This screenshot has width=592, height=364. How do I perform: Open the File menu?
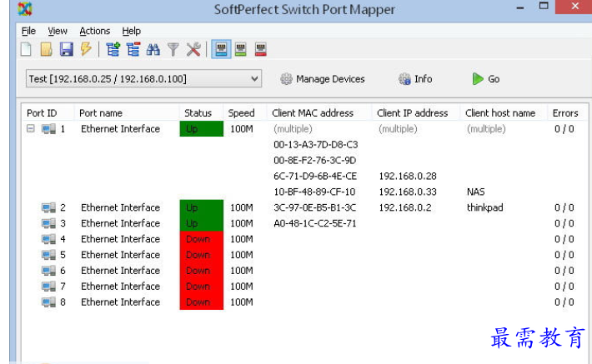28,31
